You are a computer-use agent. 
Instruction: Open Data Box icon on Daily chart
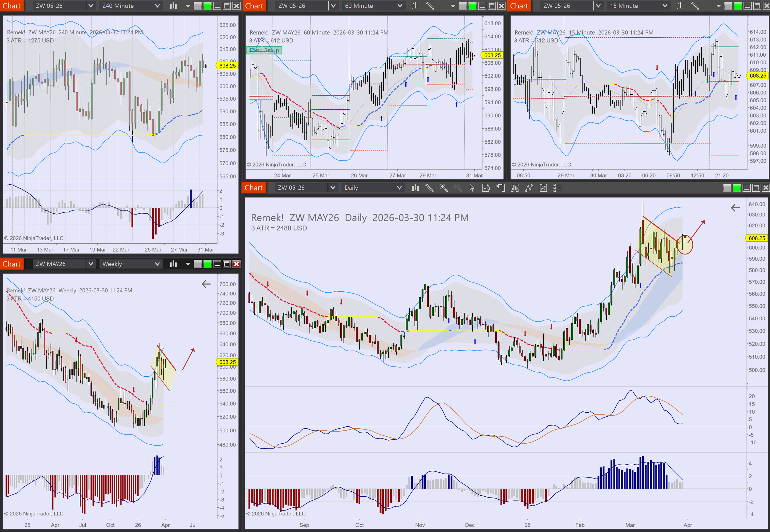tap(486, 188)
